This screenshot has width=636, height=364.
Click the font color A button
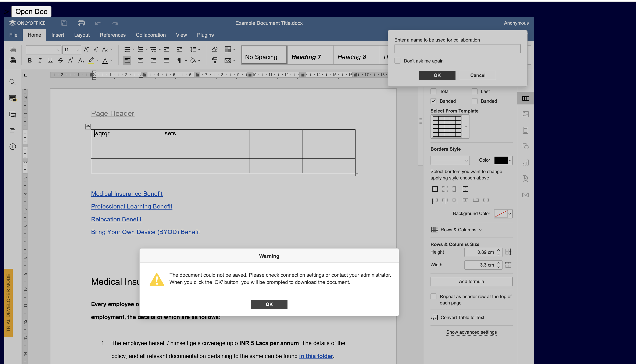point(105,61)
